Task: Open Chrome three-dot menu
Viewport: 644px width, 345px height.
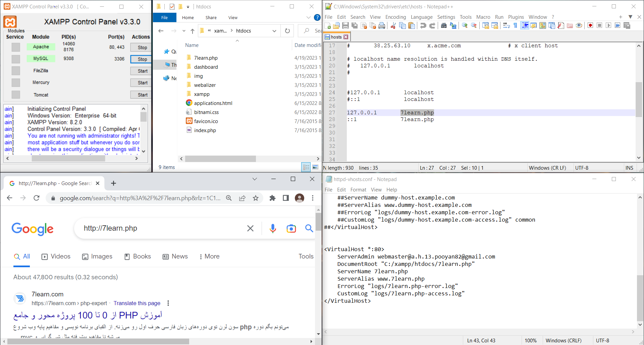Action: tap(313, 198)
